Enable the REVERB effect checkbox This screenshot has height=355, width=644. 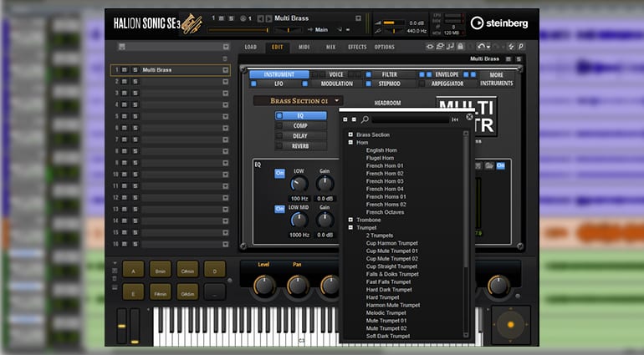pos(279,145)
